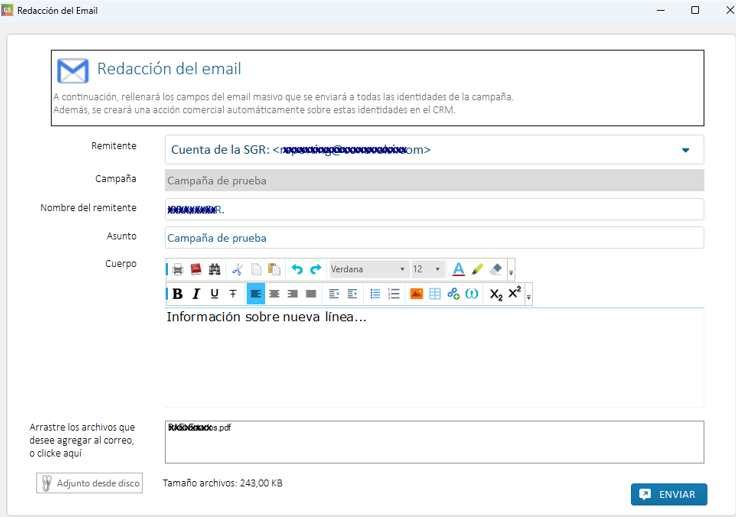Insert a table into the email body

(435, 294)
